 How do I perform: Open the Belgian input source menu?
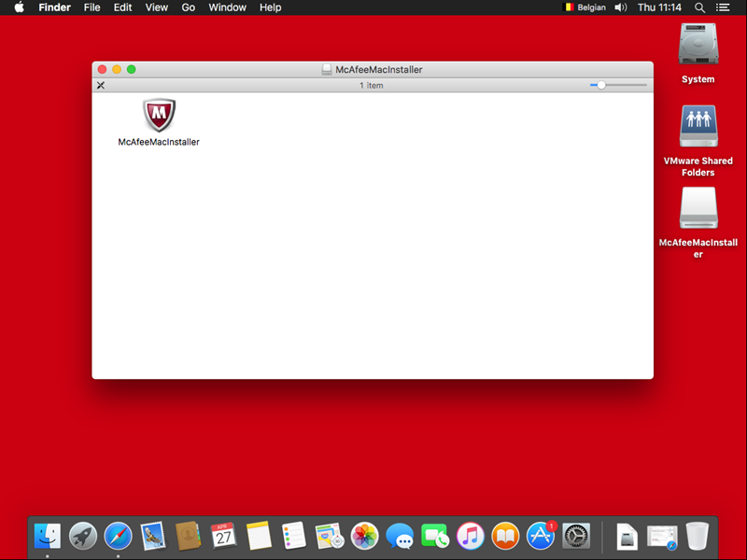coord(585,7)
